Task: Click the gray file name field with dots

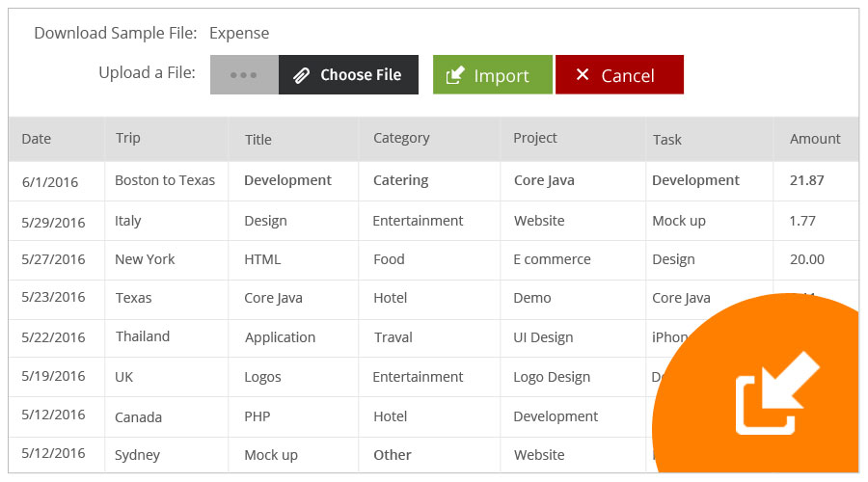Action: [x=244, y=74]
